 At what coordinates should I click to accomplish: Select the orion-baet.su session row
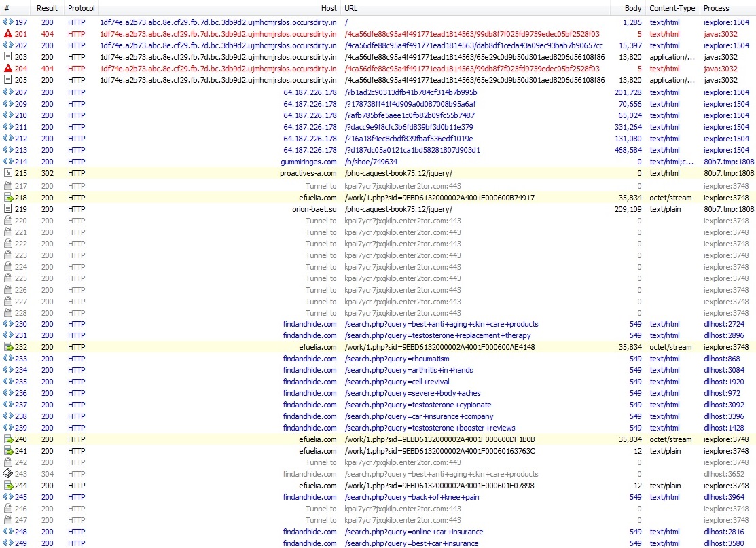[314, 209]
